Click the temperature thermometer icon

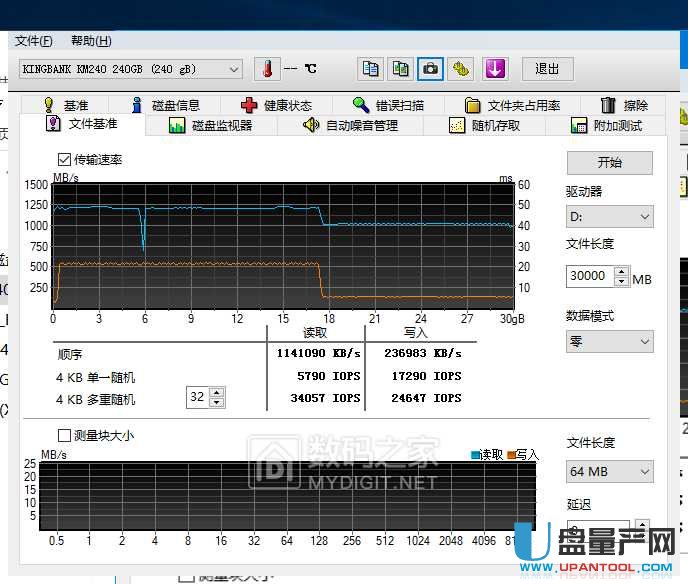click(x=267, y=69)
